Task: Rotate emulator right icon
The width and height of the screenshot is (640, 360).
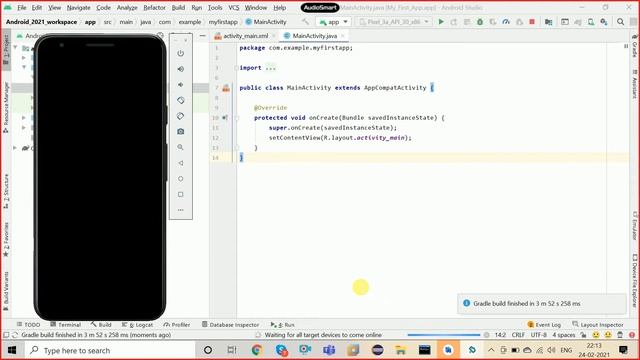Action: (181, 116)
